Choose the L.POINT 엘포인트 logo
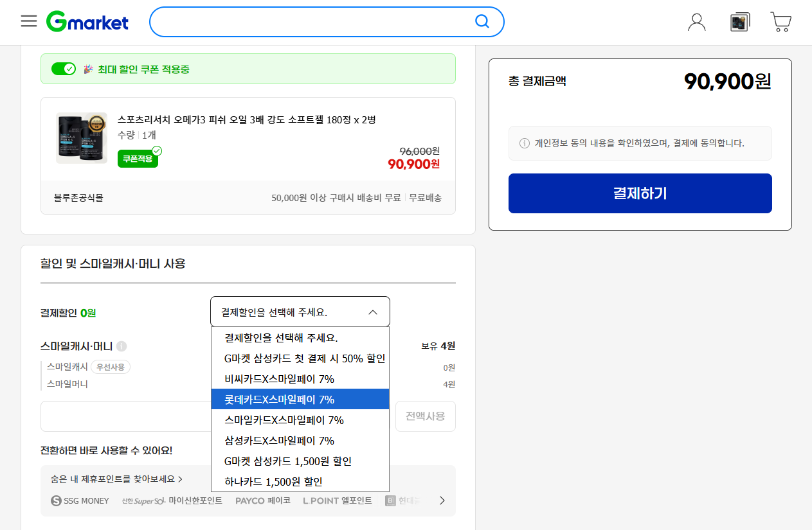 (336, 500)
